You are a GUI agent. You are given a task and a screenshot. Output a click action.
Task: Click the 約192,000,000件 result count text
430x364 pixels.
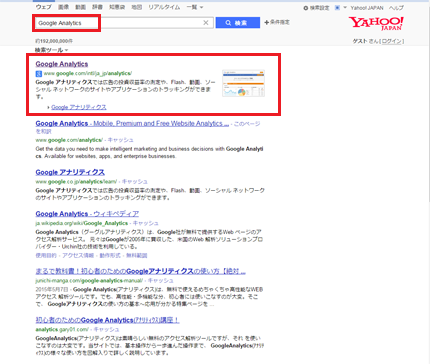54,41
